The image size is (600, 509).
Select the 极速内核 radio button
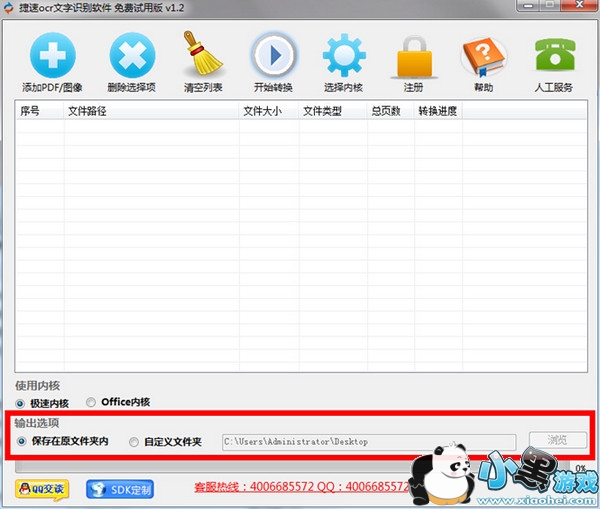click(20, 403)
